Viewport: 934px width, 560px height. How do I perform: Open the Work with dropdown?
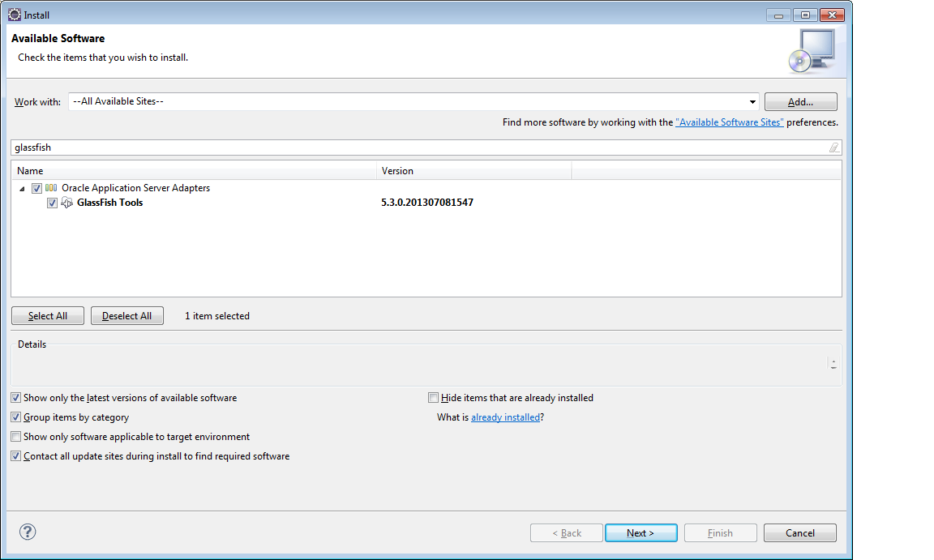tap(752, 101)
